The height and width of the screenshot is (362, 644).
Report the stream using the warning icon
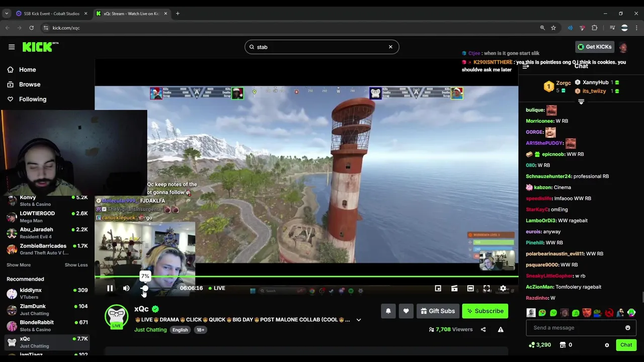pos(501,330)
